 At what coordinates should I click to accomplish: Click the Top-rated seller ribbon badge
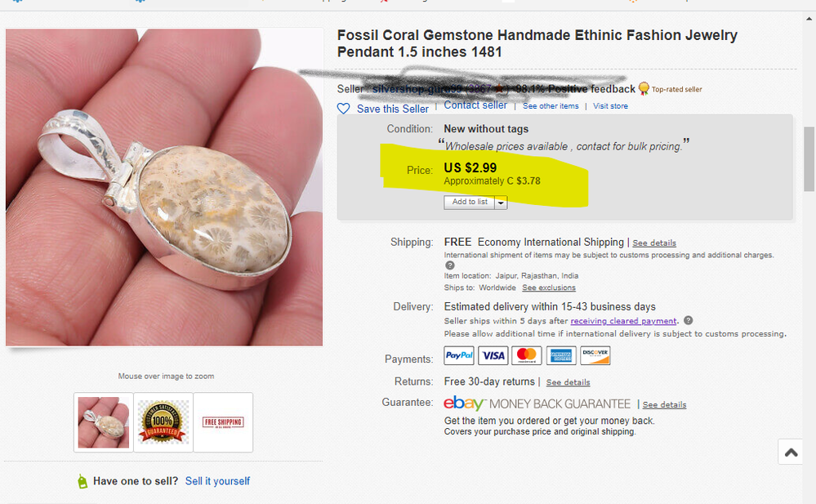pos(643,88)
